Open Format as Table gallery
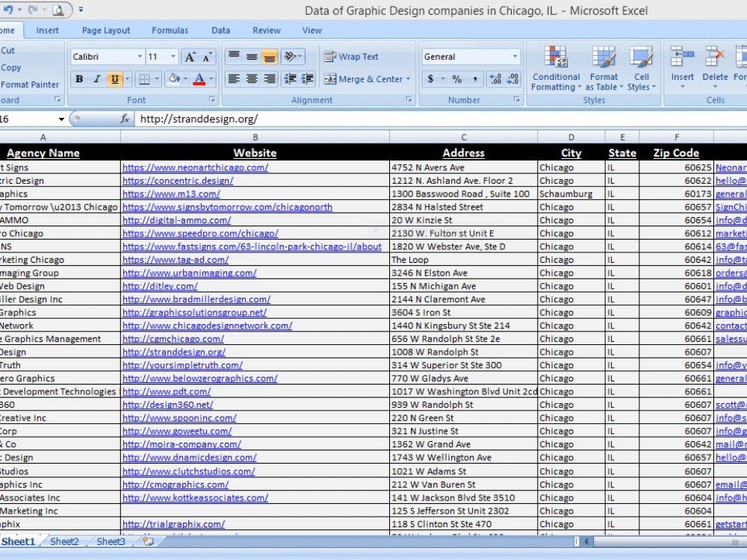 click(604, 69)
